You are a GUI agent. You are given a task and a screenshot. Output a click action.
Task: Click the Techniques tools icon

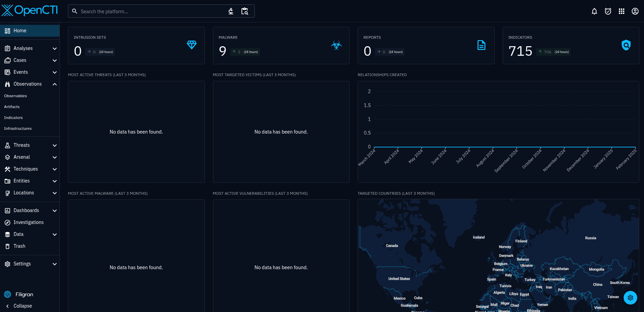[7, 169]
